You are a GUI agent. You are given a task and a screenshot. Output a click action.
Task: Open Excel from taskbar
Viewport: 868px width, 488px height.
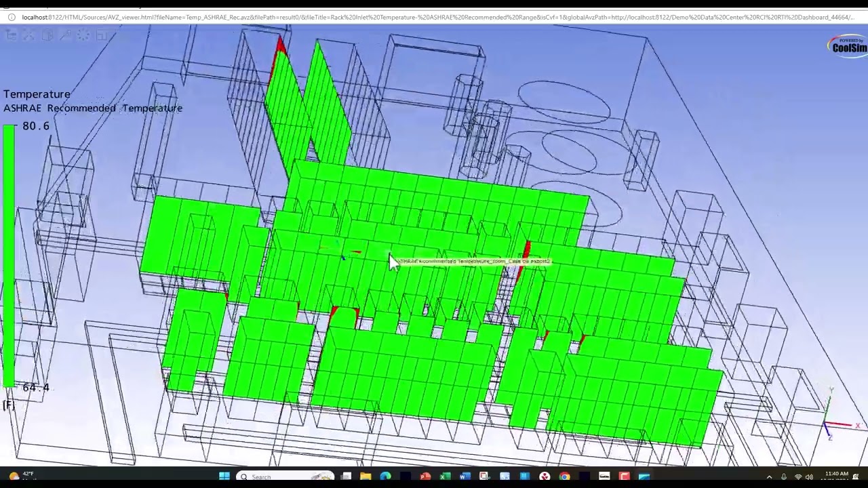[446, 476]
